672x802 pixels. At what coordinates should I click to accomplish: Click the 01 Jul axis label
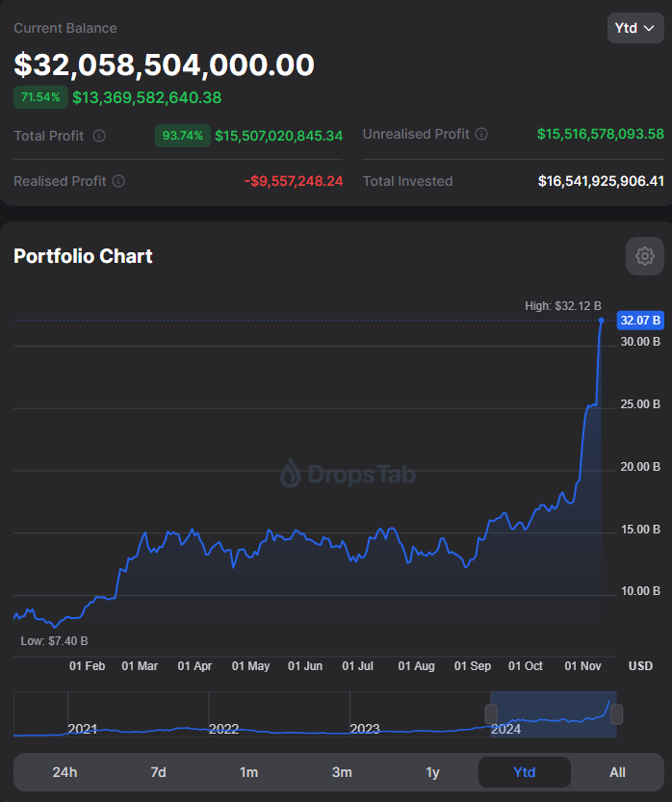[357, 666]
